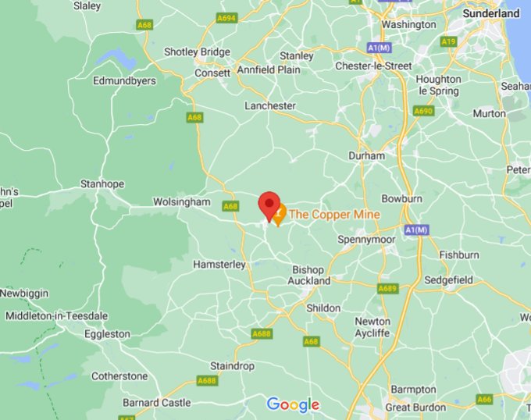531x420 pixels.
Task: Open The Copper Mine place label
Action: tap(334, 215)
